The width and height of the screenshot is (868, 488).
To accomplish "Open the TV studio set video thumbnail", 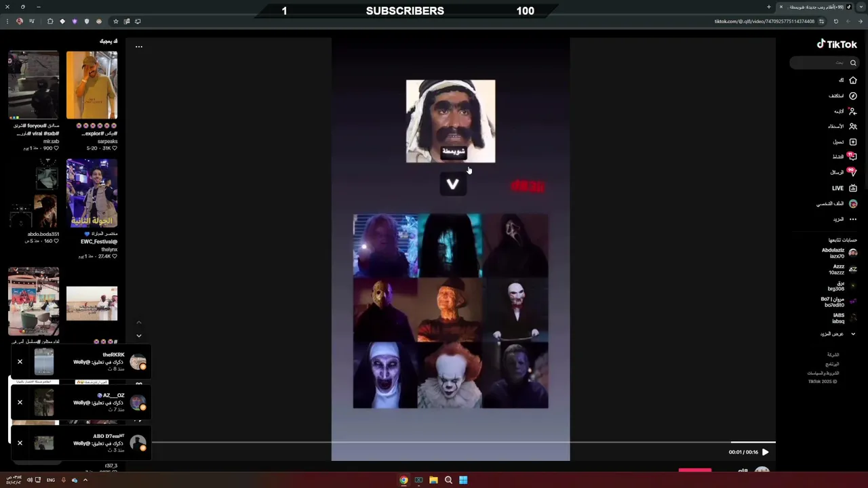I will point(33,302).
